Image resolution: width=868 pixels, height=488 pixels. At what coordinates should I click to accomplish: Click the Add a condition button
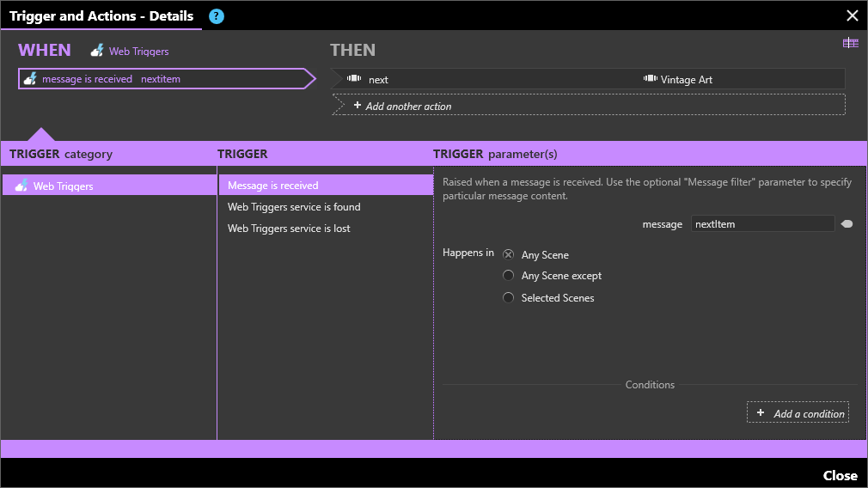pos(798,413)
